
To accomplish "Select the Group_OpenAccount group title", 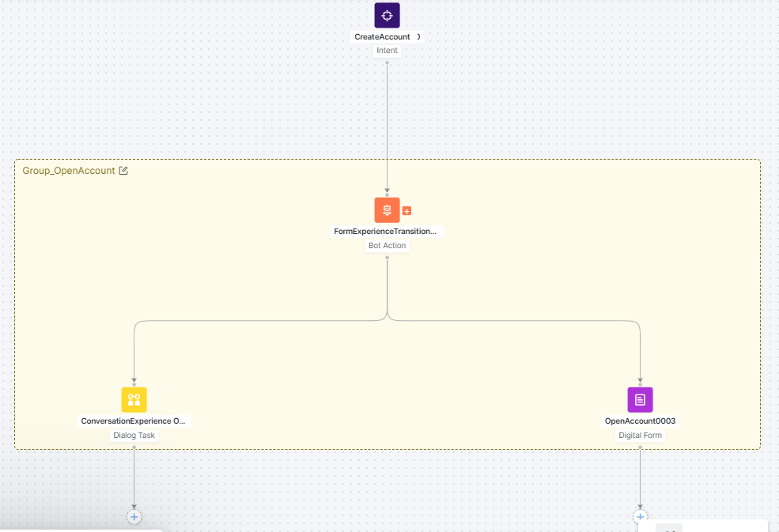I will [70, 170].
